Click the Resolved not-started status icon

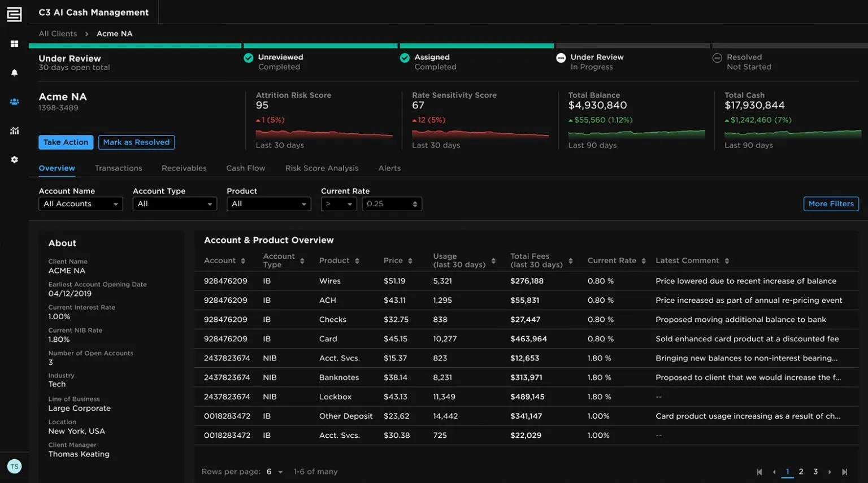(717, 58)
